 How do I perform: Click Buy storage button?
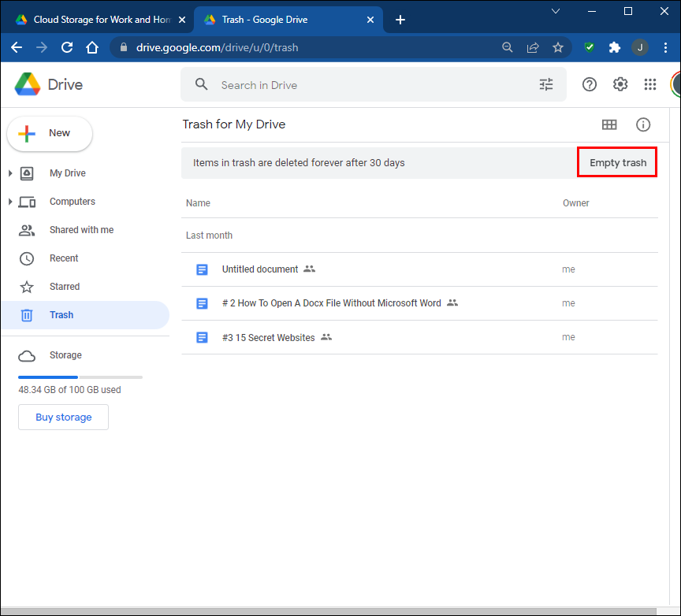pos(63,417)
